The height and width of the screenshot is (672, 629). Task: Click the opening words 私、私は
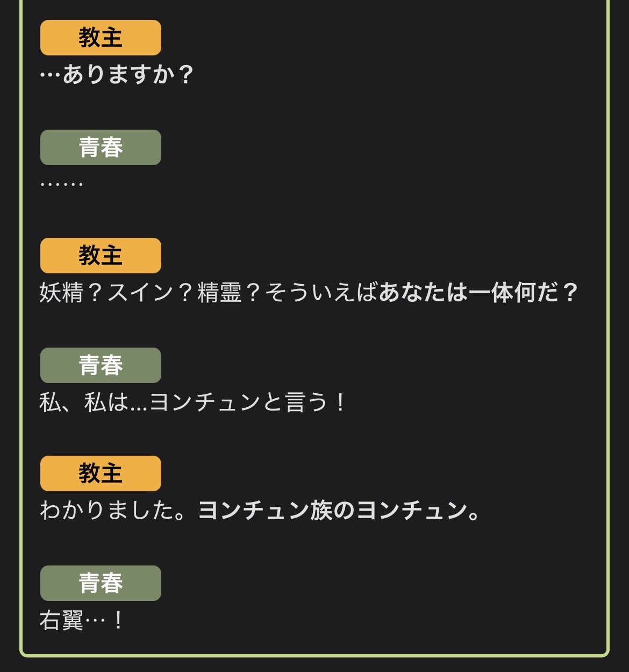pyautogui.click(x=84, y=402)
